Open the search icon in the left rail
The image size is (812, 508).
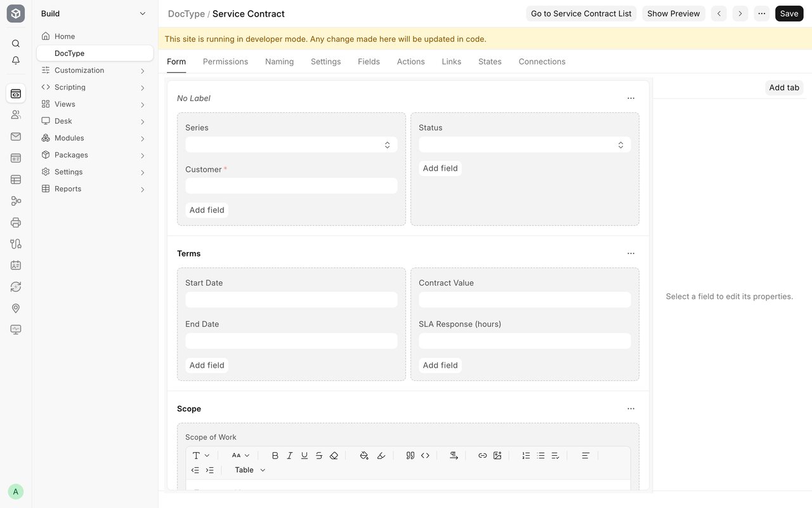pos(16,43)
